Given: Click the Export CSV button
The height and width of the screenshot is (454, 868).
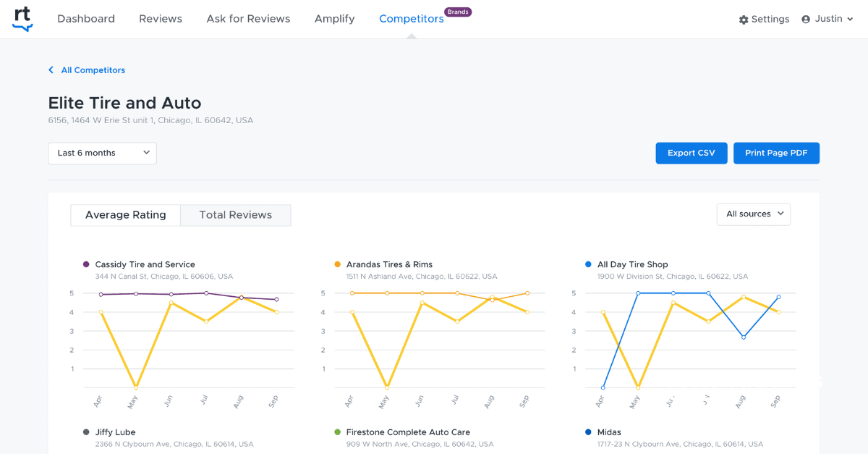Looking at the screenshot, I should pyautogui.click(x=691, y=153).
